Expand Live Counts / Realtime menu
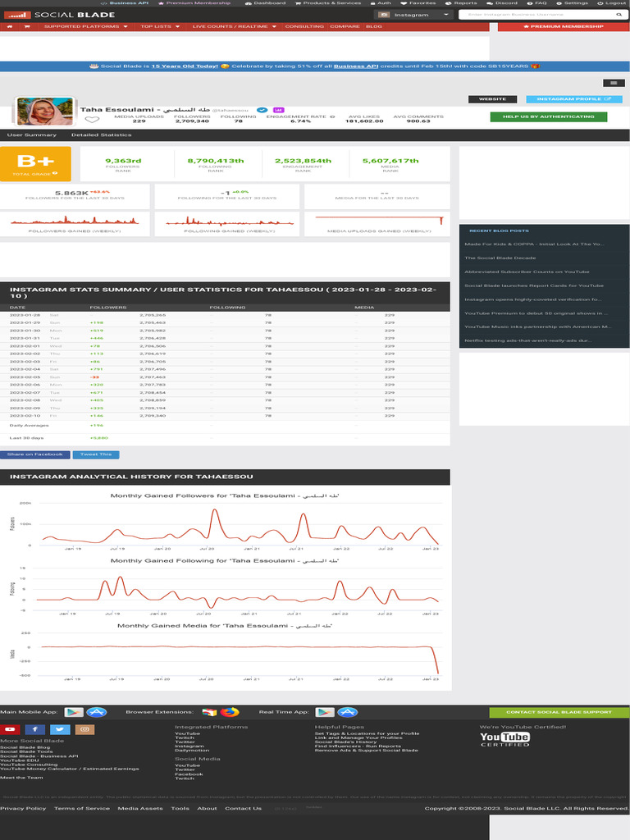630x840 pixels. [234, 26]
